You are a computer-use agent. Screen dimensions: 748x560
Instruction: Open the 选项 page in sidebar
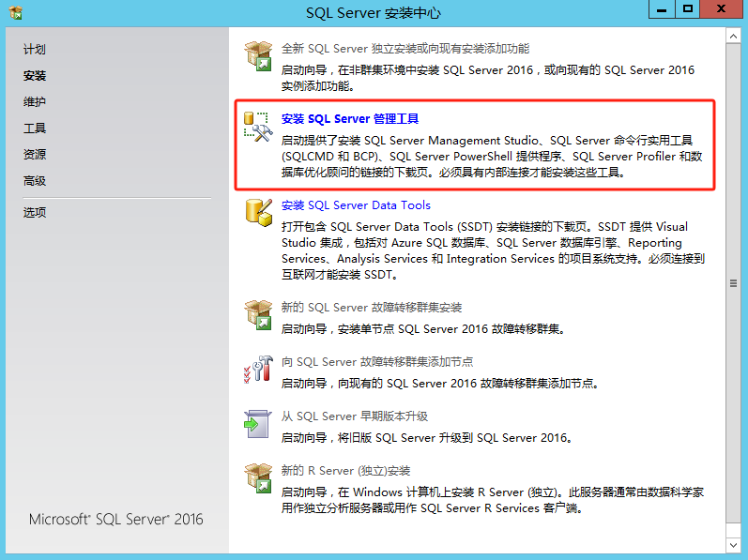coord(35,212)
